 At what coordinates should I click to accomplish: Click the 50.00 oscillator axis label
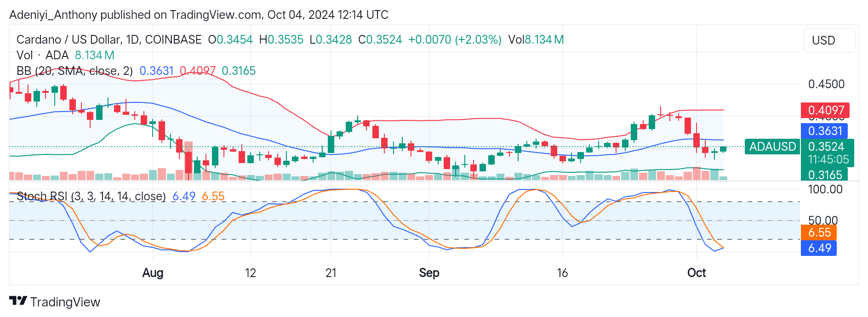(x=823, y=220)
